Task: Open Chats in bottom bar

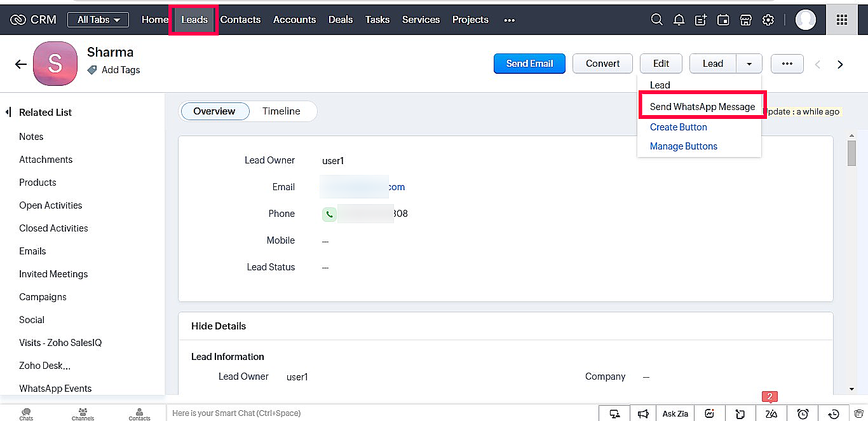Action: coord(26,414)
